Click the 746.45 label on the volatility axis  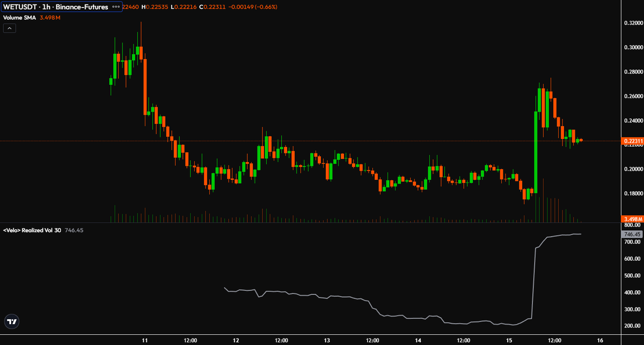(631, 234)
